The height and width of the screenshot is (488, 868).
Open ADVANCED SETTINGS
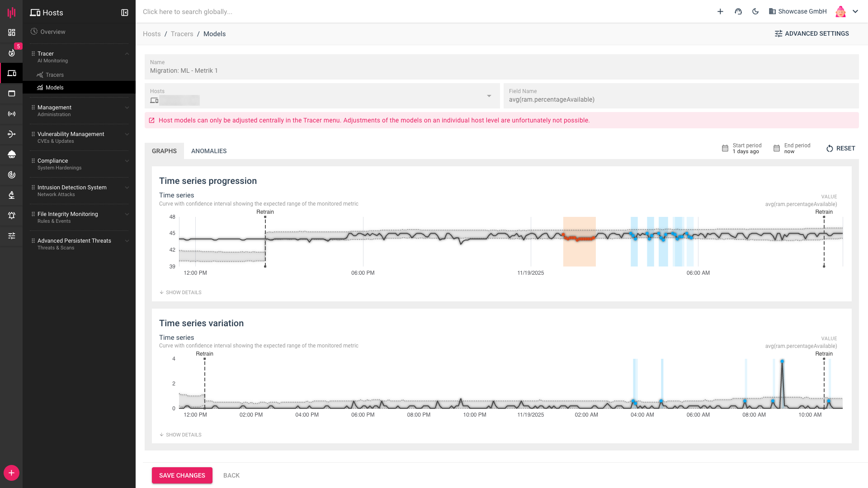coord(811,33)
